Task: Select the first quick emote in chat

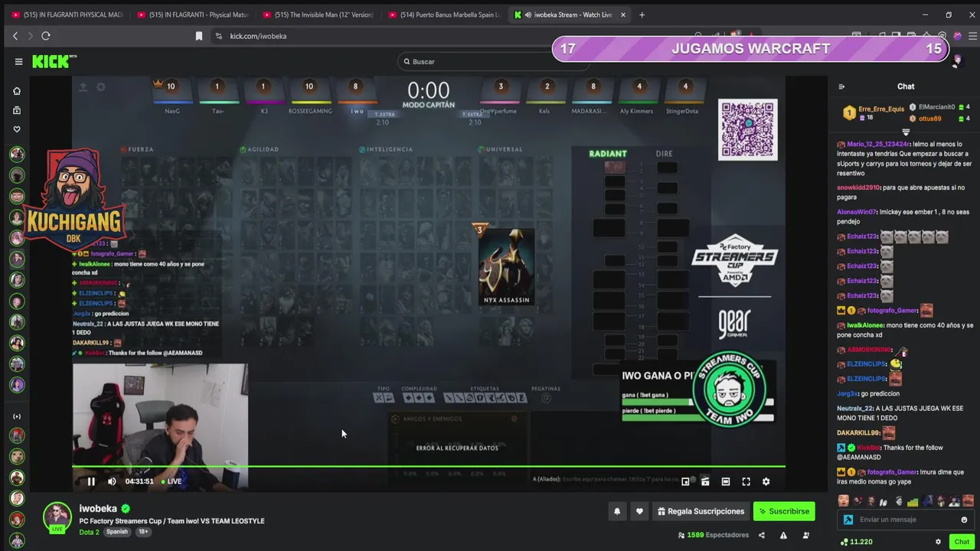Action: (843, 501)
